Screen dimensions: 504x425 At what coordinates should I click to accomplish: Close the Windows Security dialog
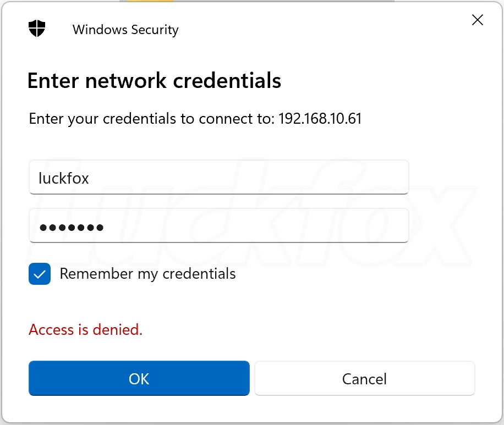[478, 20]
